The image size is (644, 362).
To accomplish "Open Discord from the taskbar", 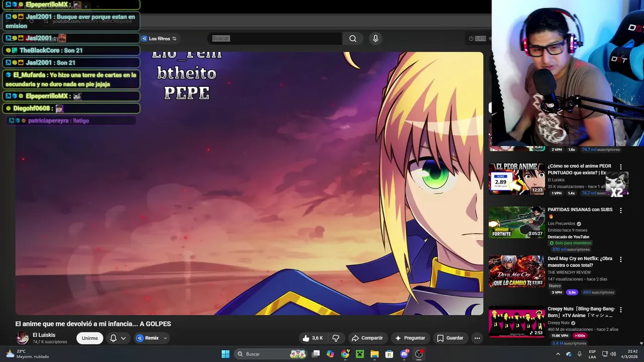I will pyautogui.click(x=404, y=354).
